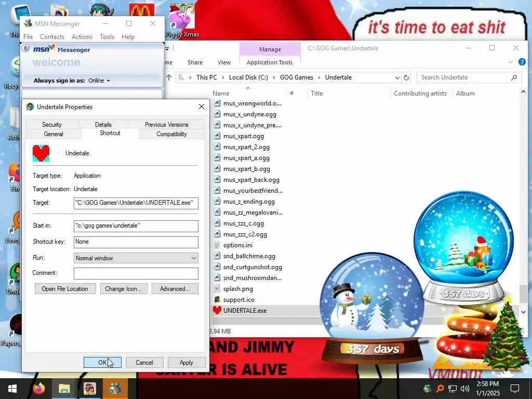Click the Target path field

click(136, 203)
